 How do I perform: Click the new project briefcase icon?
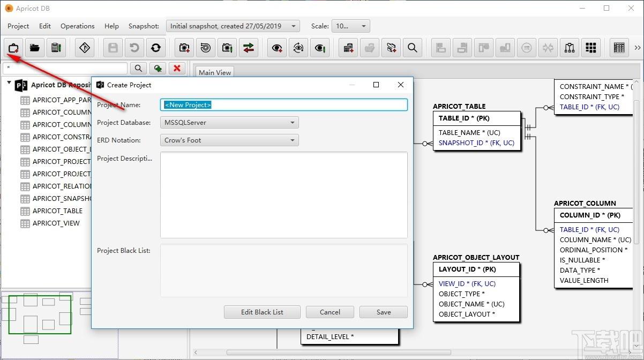(x=13, y=48)
